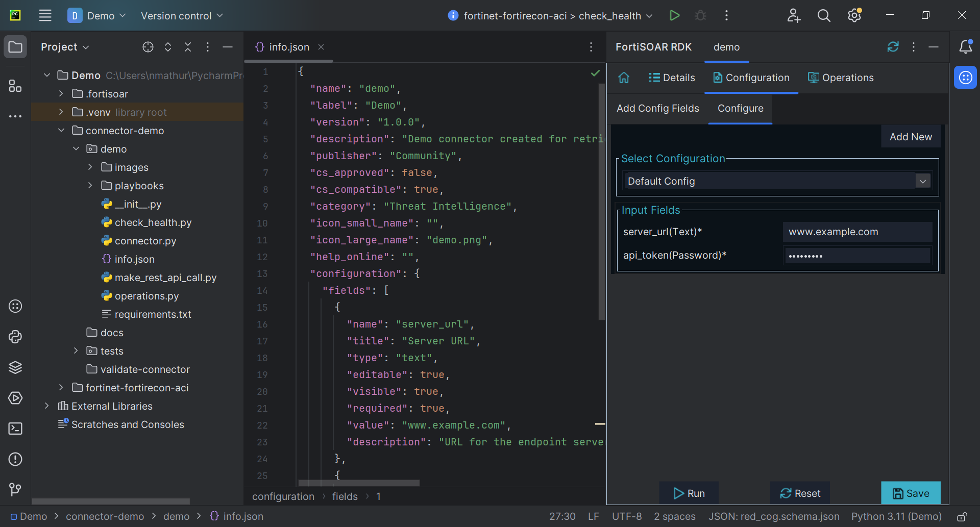Screen dimensions: 980x527
Task: Click the Save button
Action: (x=911, y=493)
